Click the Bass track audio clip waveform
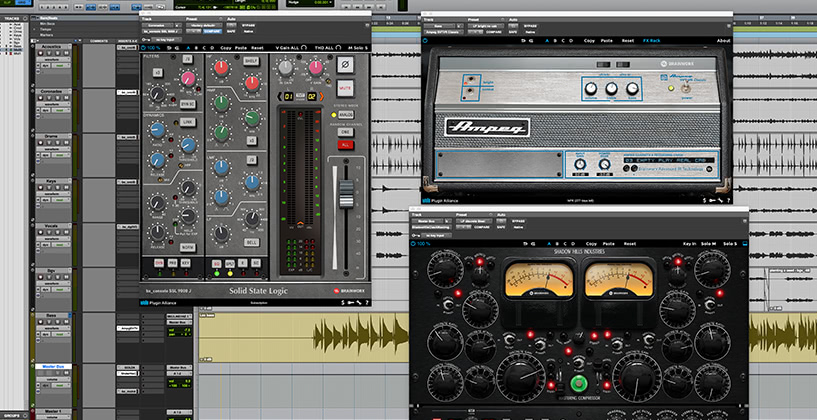Viewport: 817px width, 420px height. tap(361, 337)
